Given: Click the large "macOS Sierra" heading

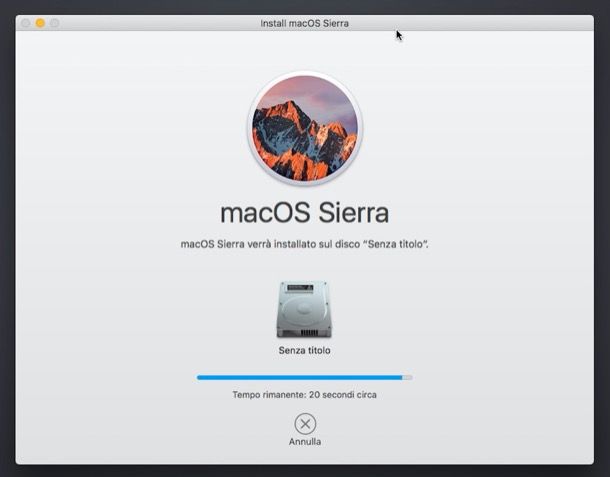Looking at the screenshot, I should click(x=305, y=213).
